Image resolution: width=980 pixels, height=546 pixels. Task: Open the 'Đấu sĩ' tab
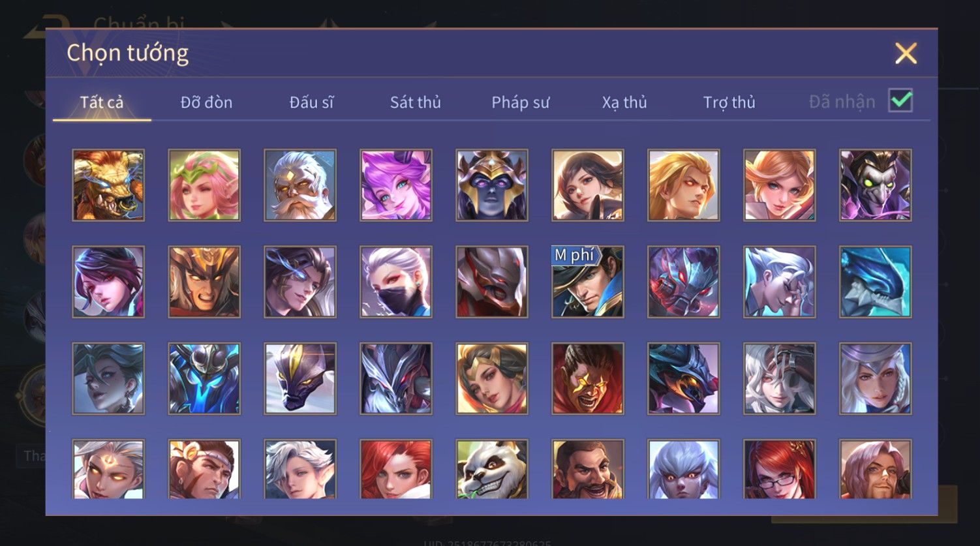tap(311, 102)
